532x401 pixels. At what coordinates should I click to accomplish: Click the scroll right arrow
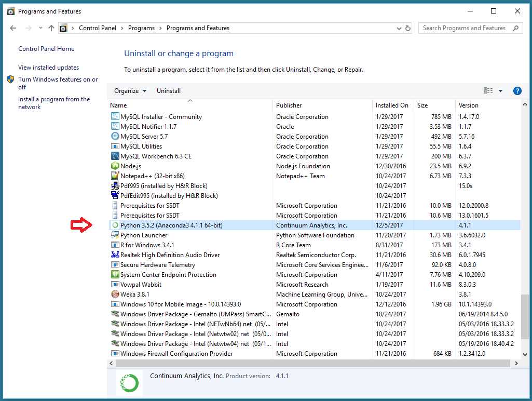(x=516, y=363)
